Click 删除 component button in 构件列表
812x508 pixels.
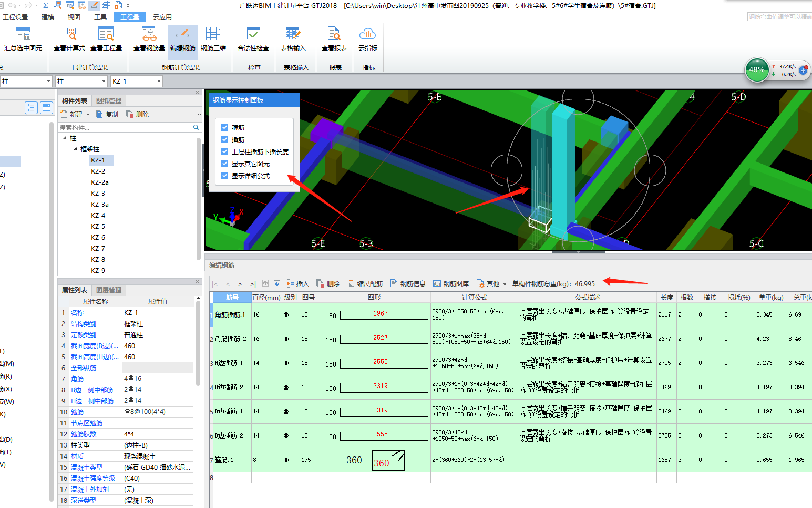coord(138,114)
